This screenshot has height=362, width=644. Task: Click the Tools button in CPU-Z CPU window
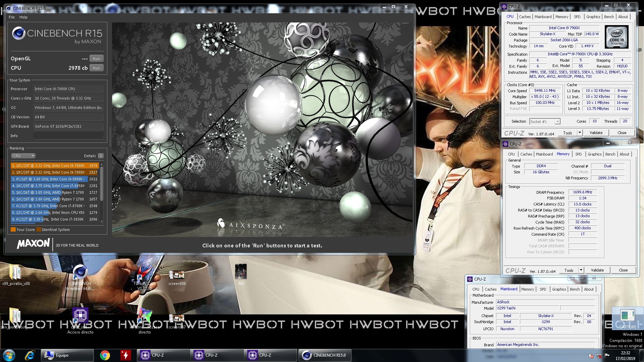click(568, 133)
